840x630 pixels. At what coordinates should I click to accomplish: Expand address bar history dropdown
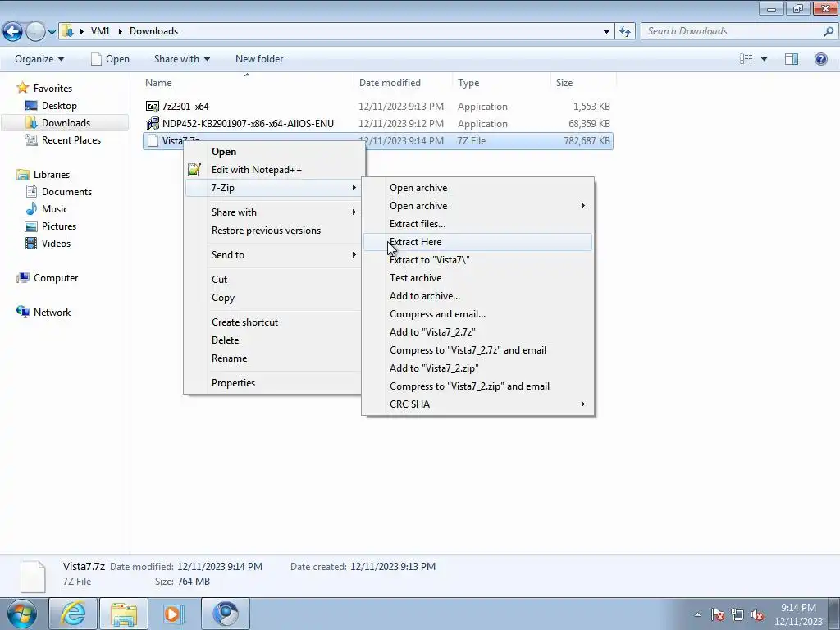(x=606, y=32)
